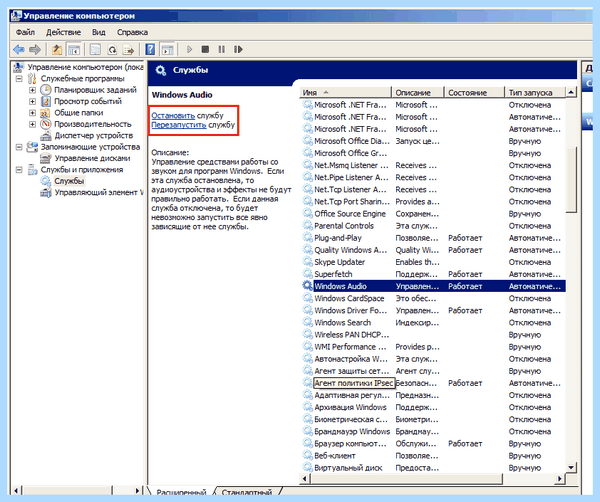Select the Агент политики IPsec service row

click(434, 383)
